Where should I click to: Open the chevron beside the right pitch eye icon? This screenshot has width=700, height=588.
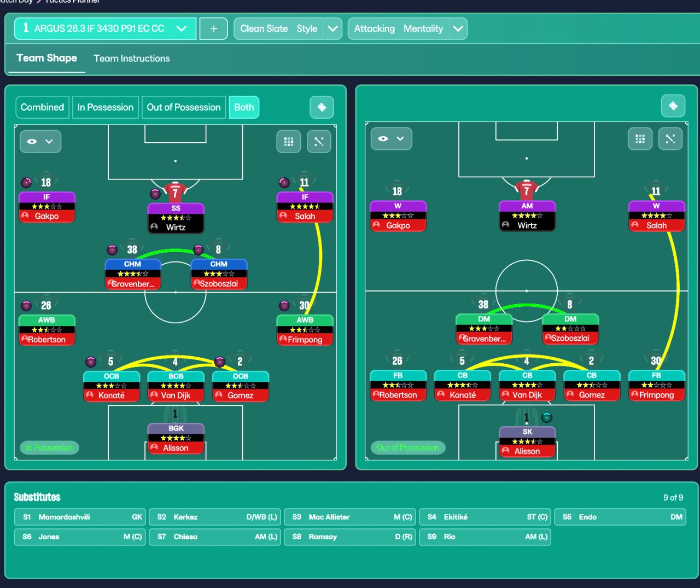(x=400, y=138)
